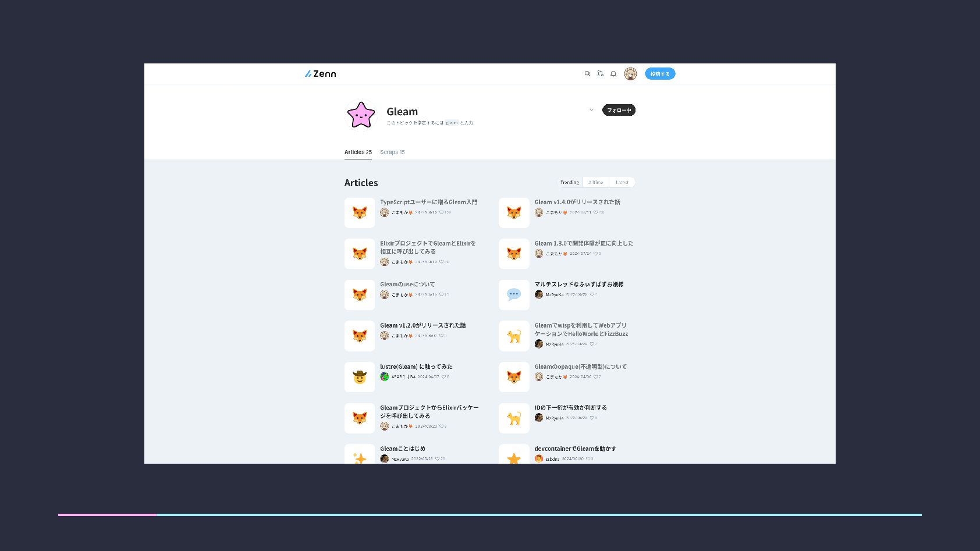Click author avatar under Gleamのopaque article
Image resolution: width=980 pixels, height=551 pixels.
click(x=539, y=376)
